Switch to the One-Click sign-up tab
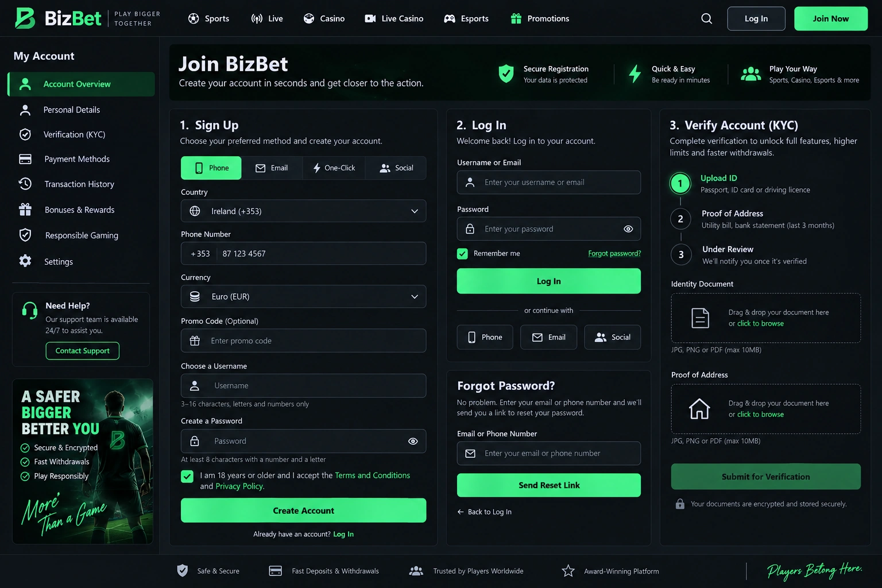 point(334,168)
